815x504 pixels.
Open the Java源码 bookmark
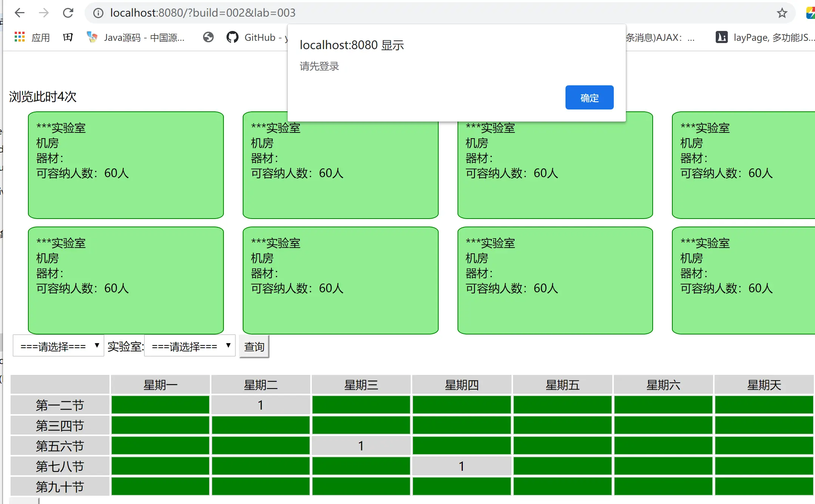click(136, 37)
